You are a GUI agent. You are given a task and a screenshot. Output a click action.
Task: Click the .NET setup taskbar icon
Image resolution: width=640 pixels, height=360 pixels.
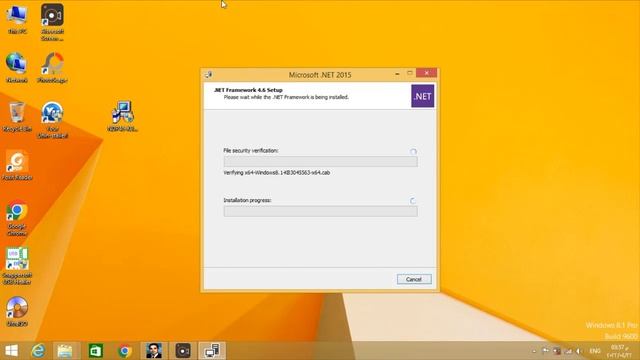click(212, 351)
